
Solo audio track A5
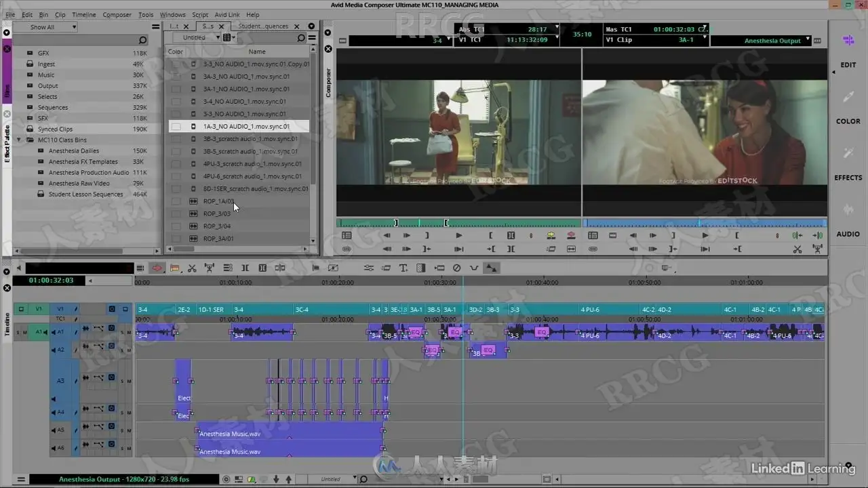tap(122, 430)
